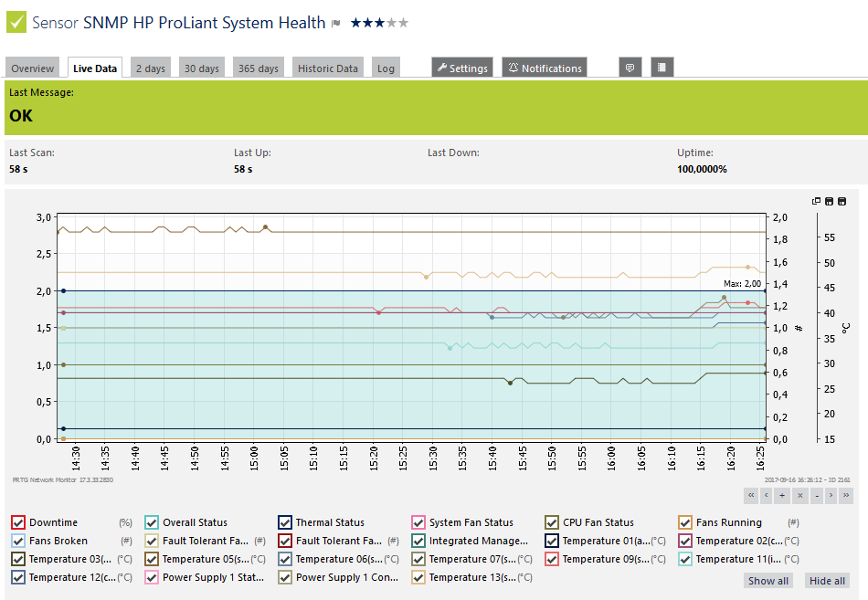Toggle the Downtime channel checkbox
This screenshot has width=868, height=600.
coord(18,522)
